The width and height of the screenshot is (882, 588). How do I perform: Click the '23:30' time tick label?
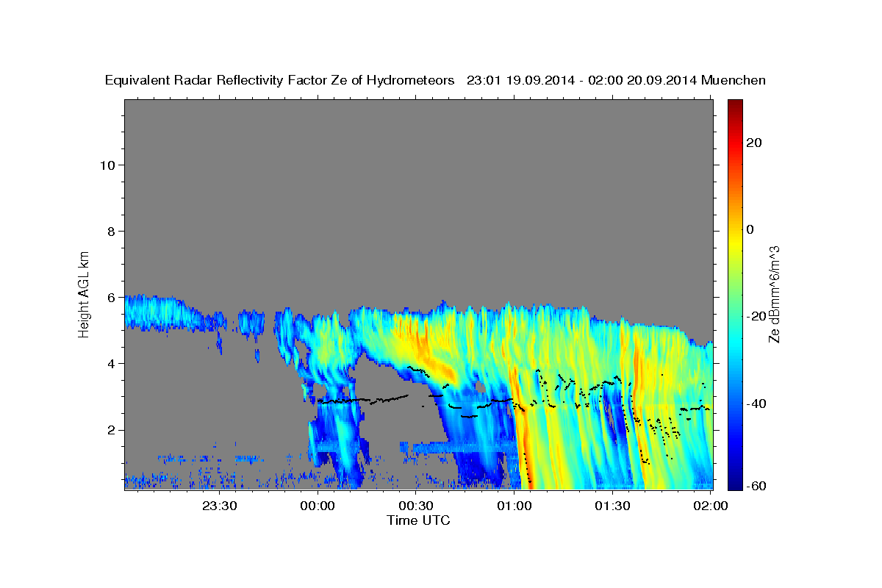tap(220, 506)
